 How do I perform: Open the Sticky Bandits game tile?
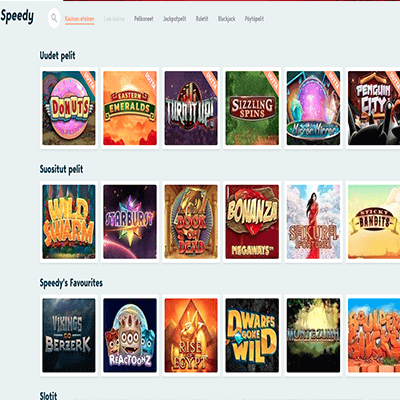point(374,222)
